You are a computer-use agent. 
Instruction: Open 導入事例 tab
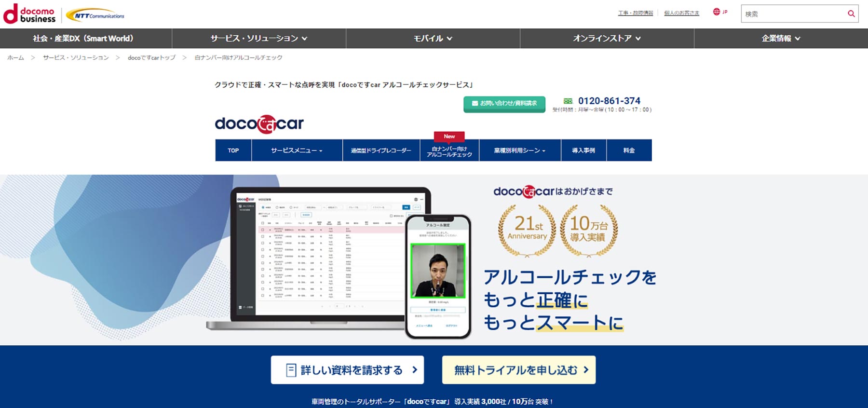coord(583,150)
